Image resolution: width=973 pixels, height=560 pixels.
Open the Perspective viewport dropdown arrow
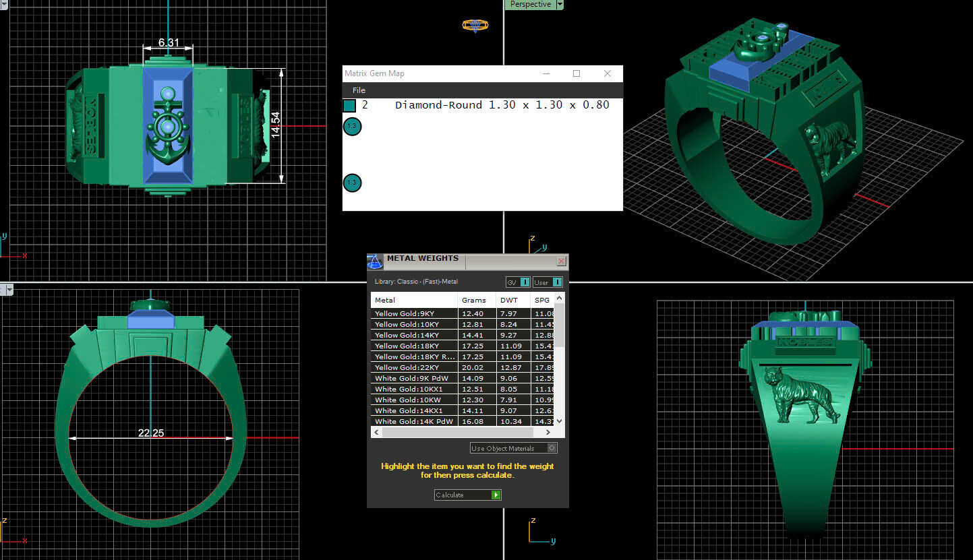[559, 5]
